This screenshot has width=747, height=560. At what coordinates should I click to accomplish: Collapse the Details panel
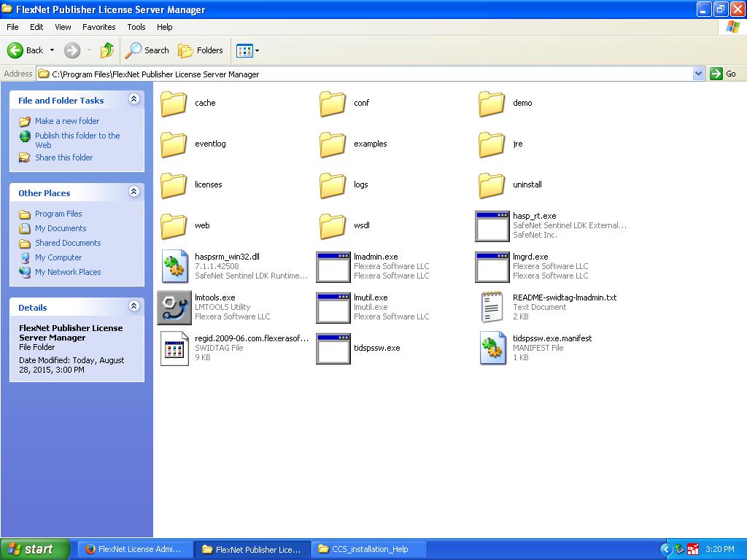point(134,306)
